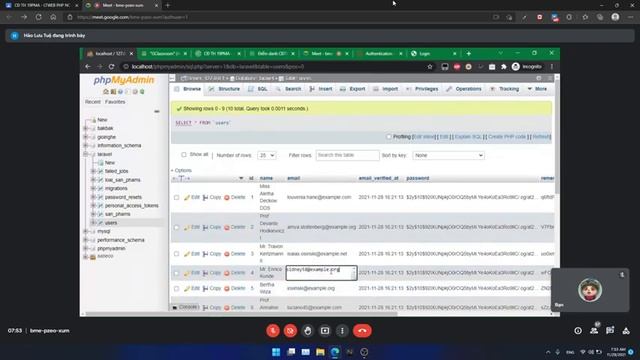This screenshot has width=640, height=360.
Task: Click the phpMyAdmin settings gear icon
Action: 135,92
